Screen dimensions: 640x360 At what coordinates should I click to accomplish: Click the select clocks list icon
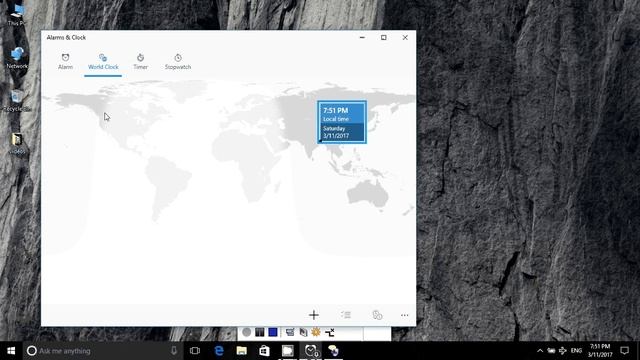pyautogui.click(x=346, y=315)
